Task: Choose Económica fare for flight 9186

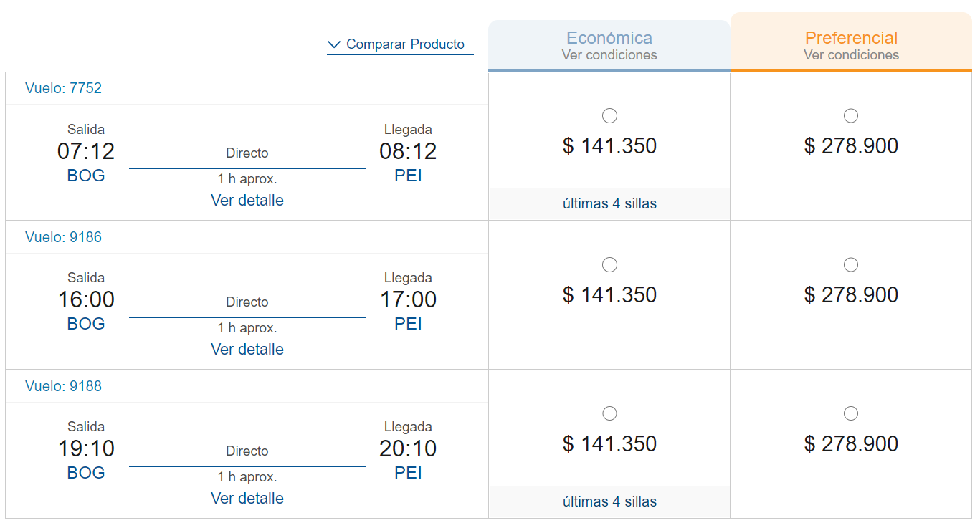Action: click(x=609, y=265)
